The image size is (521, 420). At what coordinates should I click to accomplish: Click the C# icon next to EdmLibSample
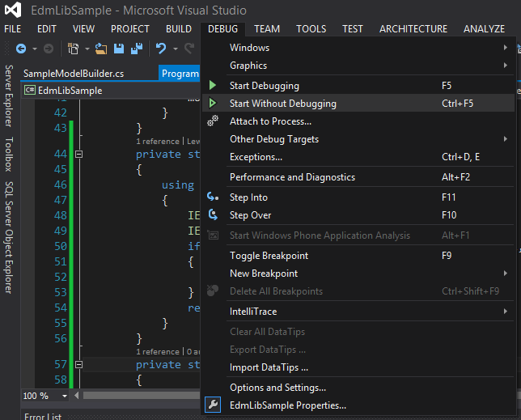tap(30, 90)
